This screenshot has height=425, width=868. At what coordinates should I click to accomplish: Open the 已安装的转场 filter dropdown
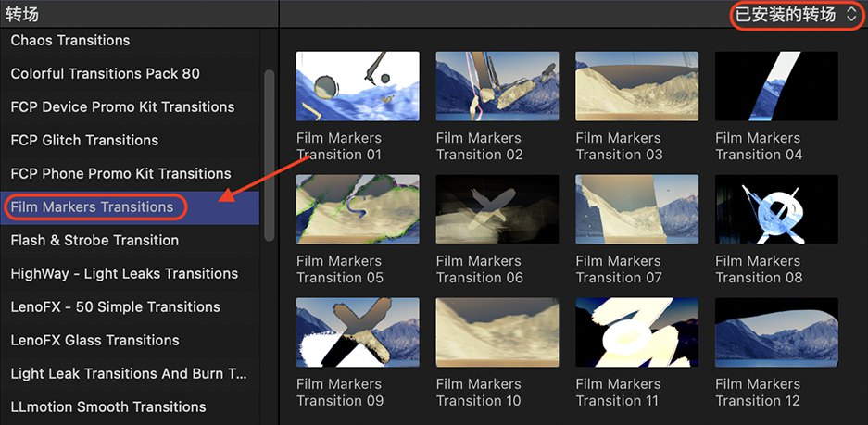pyautogui.click(x=796, y=15)
